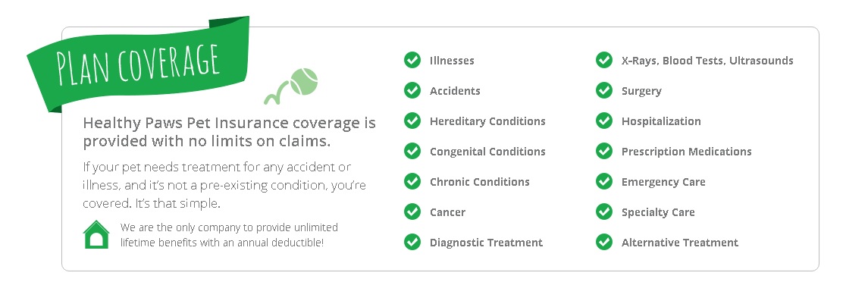
Task: Select the Congenital Conditions label
Action: [x=487, y=151]
